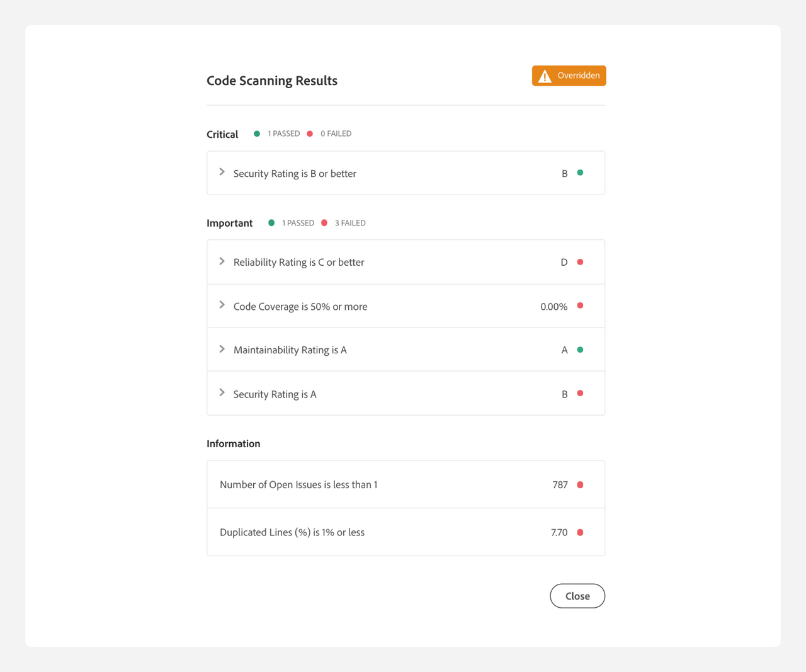Expand Reliability Rating is C or better
Screen dimensions: 806x672
click(222, 261)
